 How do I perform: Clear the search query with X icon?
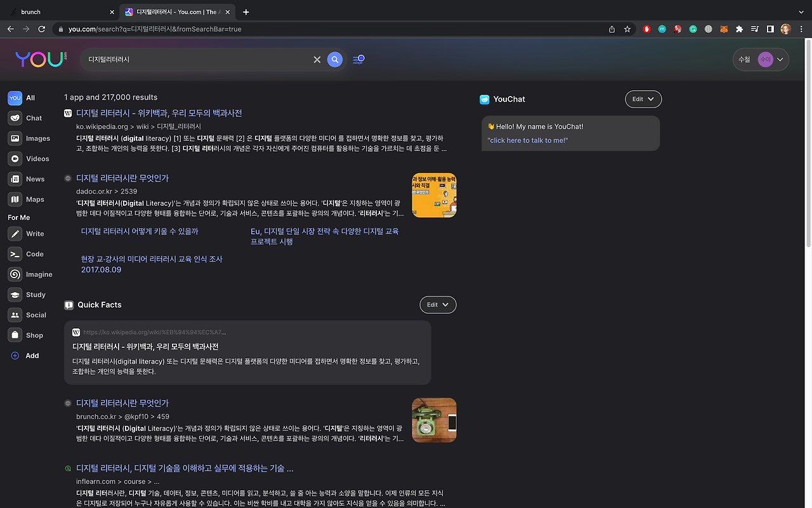317,60
